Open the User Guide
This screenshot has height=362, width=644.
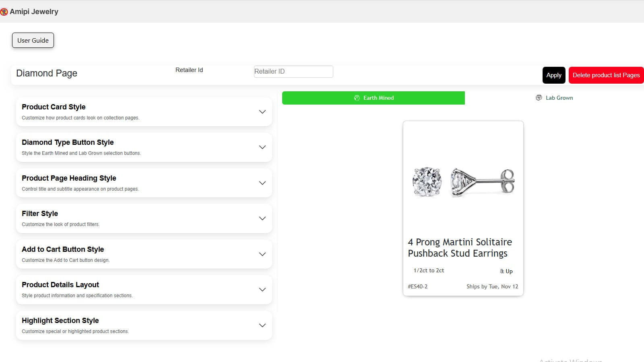pos(33,40)
